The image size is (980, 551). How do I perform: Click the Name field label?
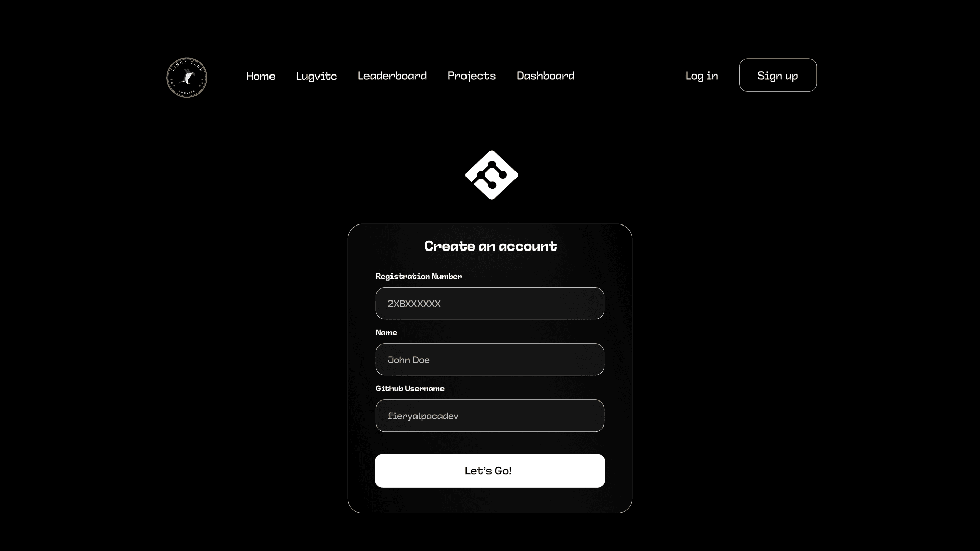coord(386,332)
